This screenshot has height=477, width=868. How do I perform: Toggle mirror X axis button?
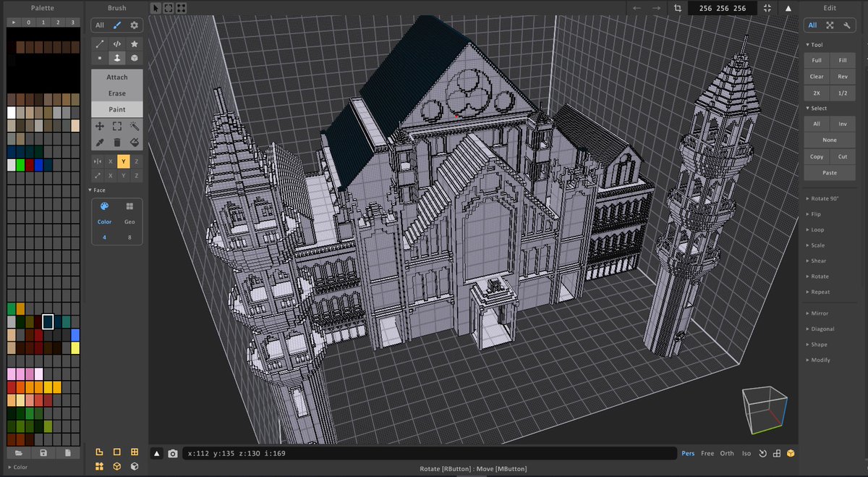[111, 161]
